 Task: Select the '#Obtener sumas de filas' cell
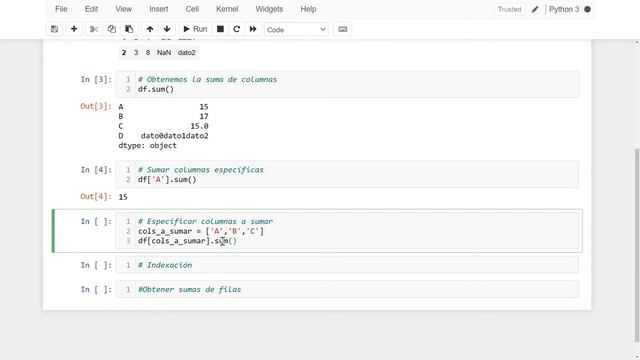point(347,289)
